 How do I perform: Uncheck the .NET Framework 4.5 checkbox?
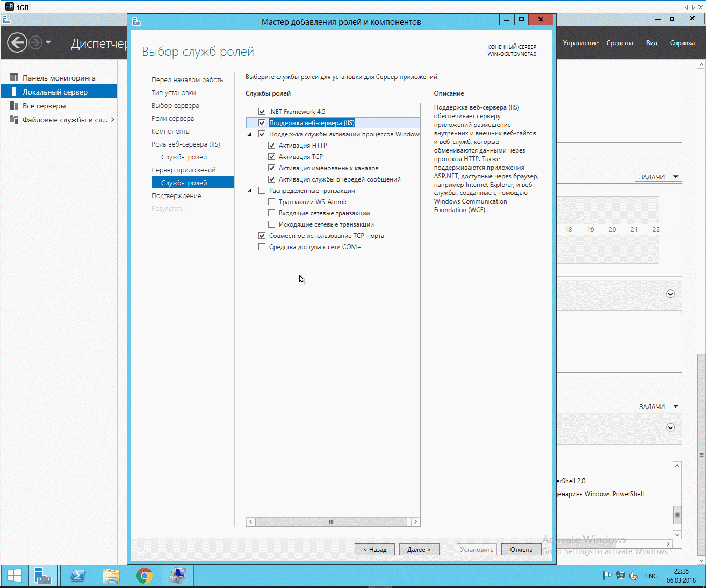coord(262,112)
